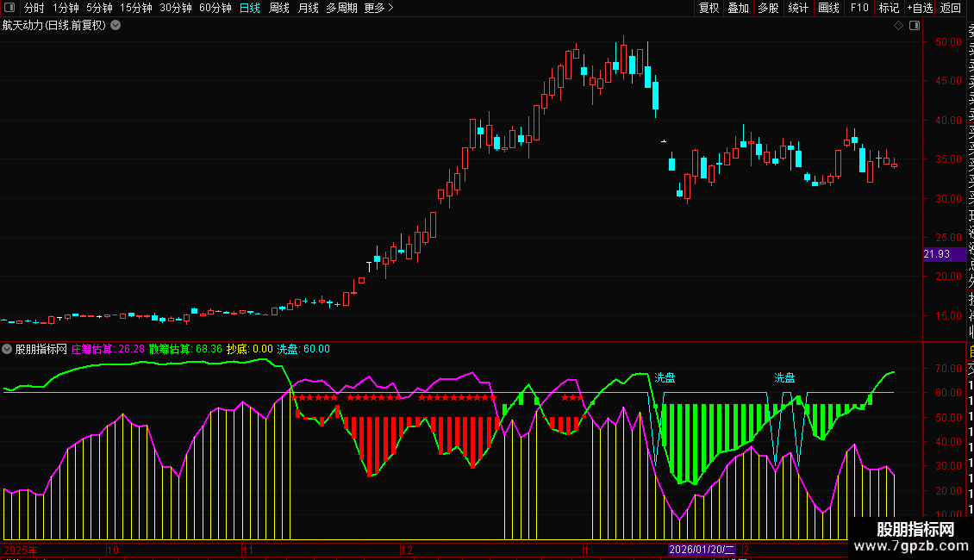Click the first 洗盘 label in the indicator pane
Viewport: 974px width, 560px height.
point(665,377)
